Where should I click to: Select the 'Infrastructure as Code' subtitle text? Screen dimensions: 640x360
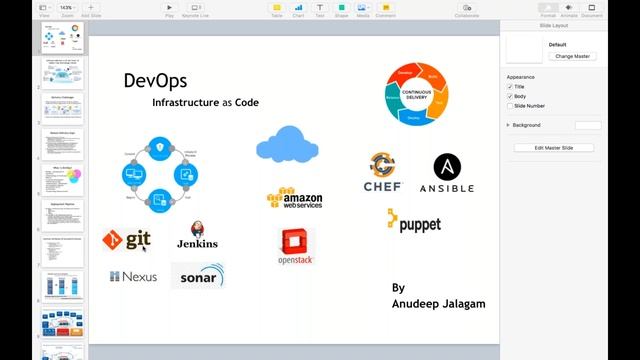tap(205, 102)
